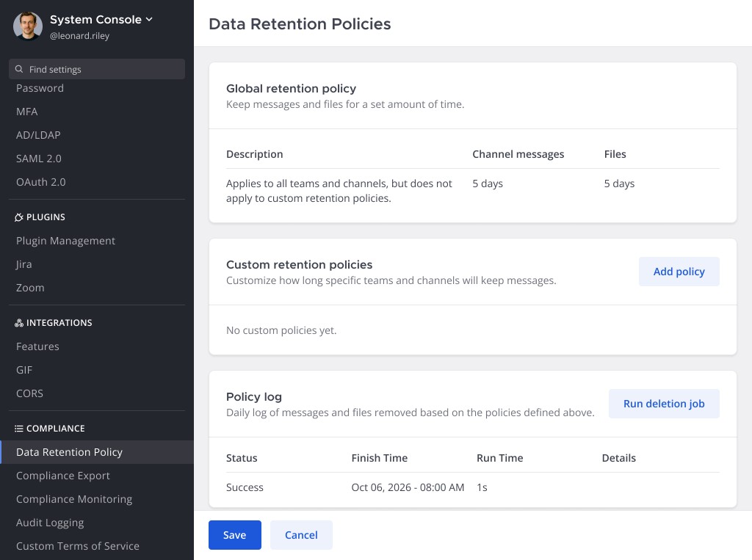Click the COMPLIANCE section header
Screen dimensions: 752x560
click(55, 429)
